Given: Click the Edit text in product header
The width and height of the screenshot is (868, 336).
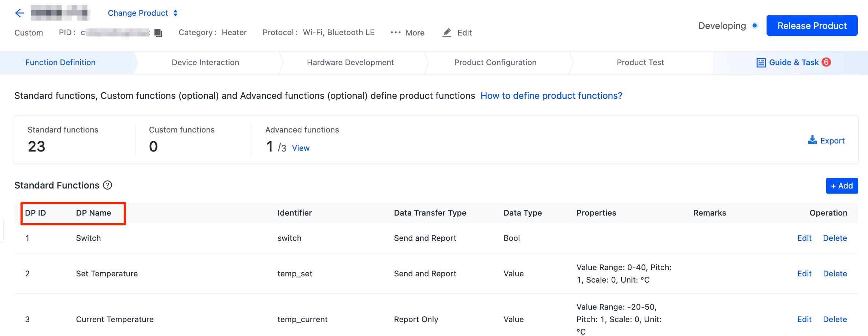Looking at the screenshot, I should pyautogui.click(x=464, y=33).
